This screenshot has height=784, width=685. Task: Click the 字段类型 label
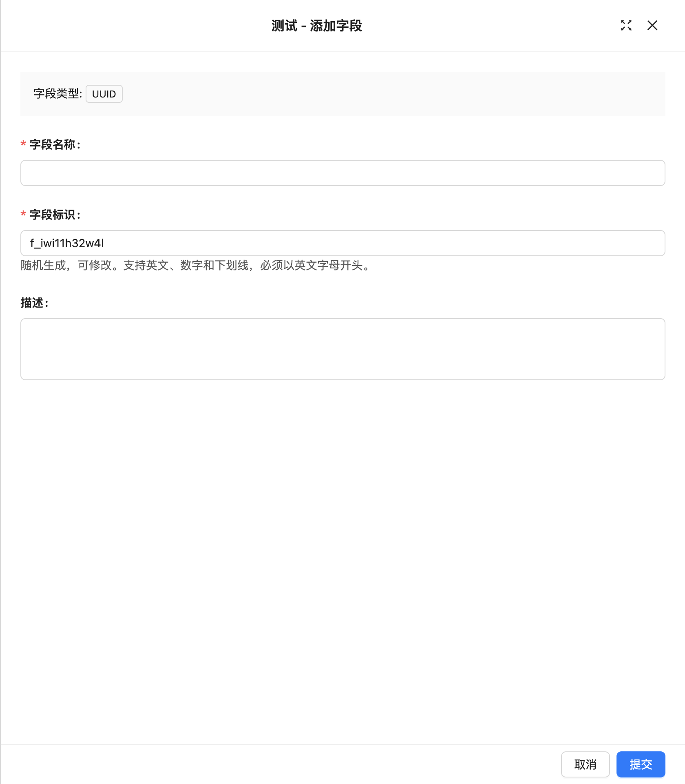(57, 94)
